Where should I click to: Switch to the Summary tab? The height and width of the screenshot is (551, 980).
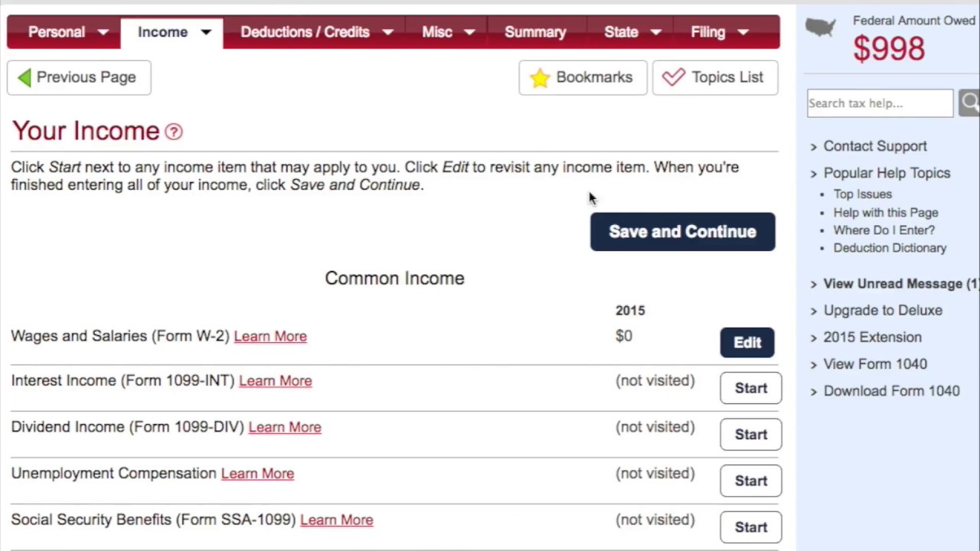[x=535, y=32]
